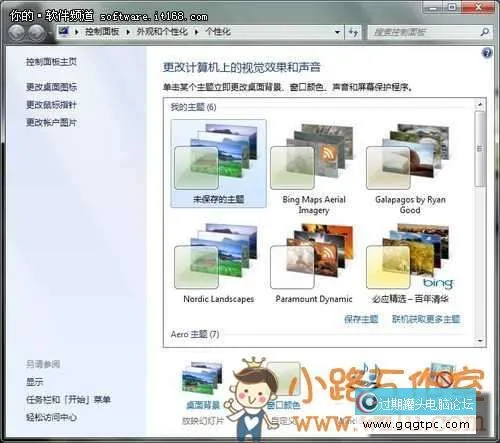500x443 pixels.
Task: Click 联机获取更多主题 link
Action: (x=426, y=319)
